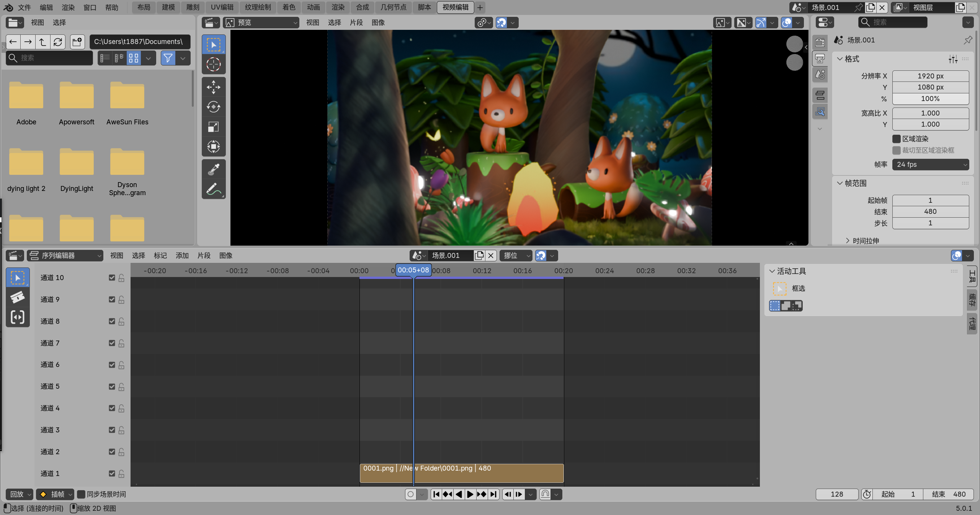This screenshot has height=515, width=980.
Task: Mute channel 10 checkbox
Action: [x=112, y=278]
